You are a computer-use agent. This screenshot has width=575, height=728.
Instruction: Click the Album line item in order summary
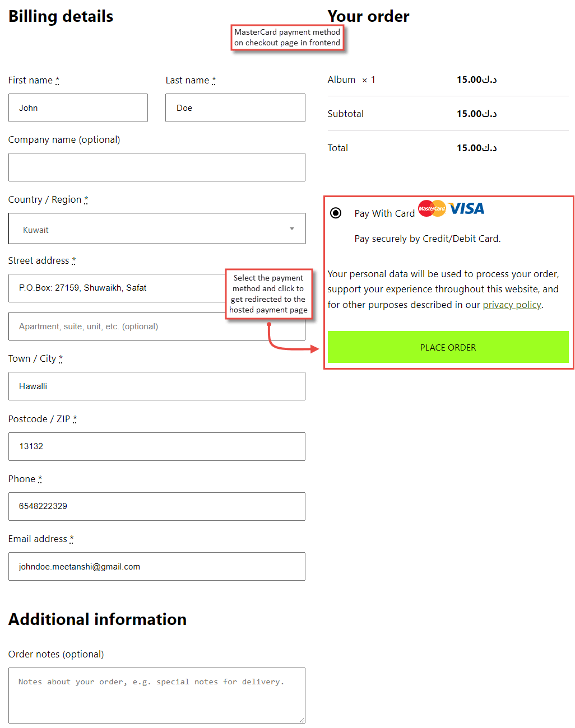coord(342,80)
